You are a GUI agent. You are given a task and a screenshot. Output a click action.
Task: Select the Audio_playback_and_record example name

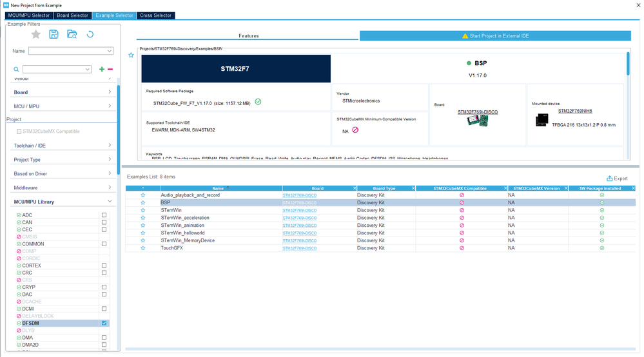(190, 195)
